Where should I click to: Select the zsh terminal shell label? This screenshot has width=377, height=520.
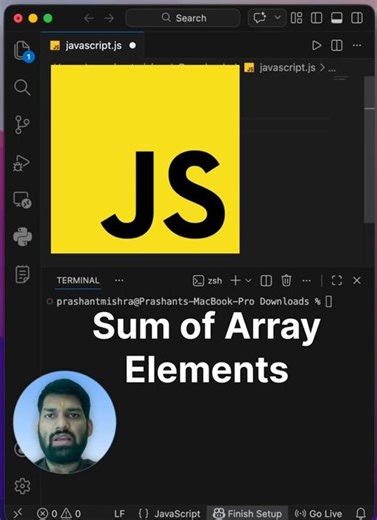(x=207, y=281)
